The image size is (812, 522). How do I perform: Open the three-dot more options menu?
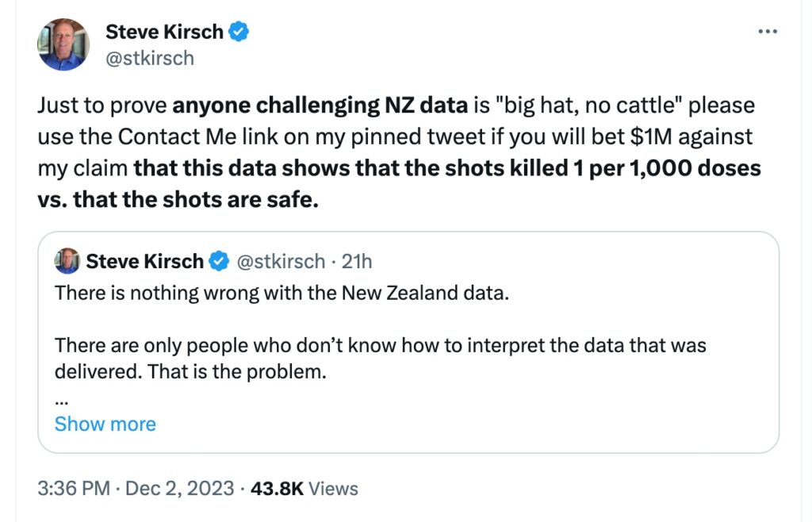(x=768, y=31)
